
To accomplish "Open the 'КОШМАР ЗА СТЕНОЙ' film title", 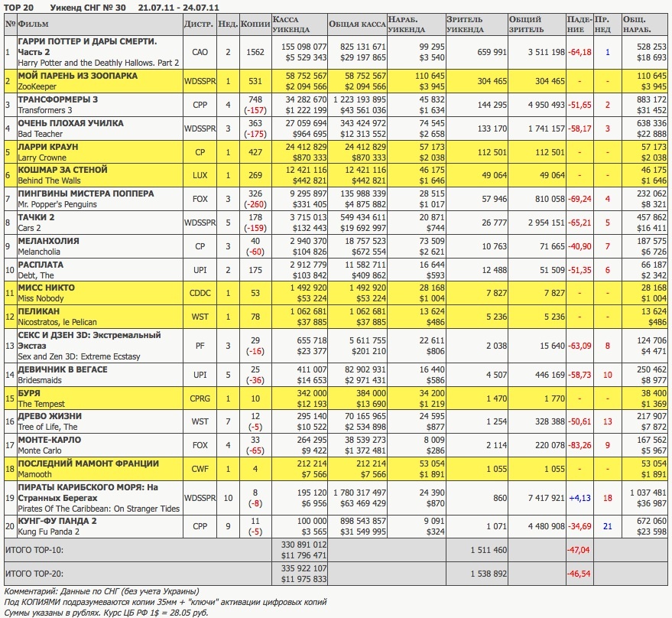I will coord(63,170).
